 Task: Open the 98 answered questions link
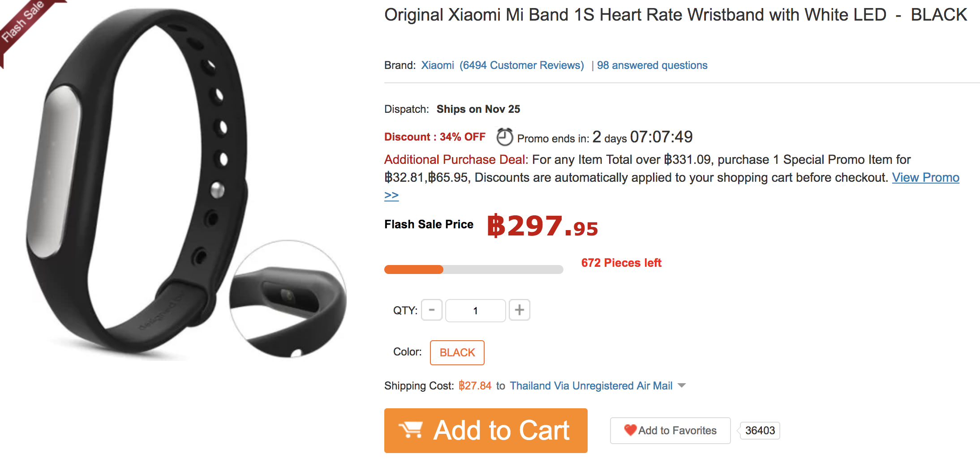652,65
